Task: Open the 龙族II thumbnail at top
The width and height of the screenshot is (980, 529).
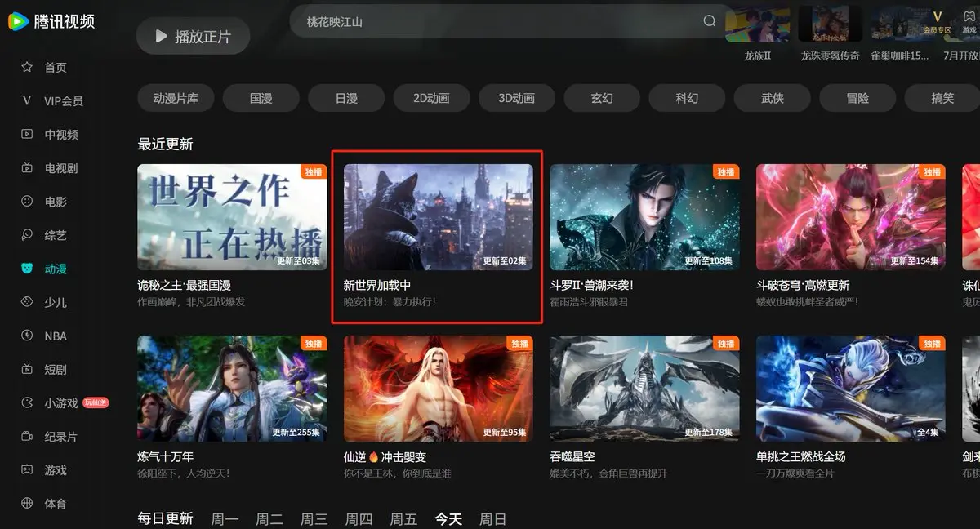Action: tap(757, 24)
